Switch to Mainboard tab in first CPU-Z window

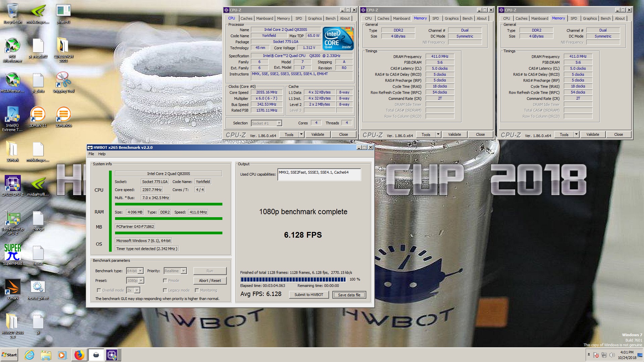pyautogui.click(x=265, y=18)
